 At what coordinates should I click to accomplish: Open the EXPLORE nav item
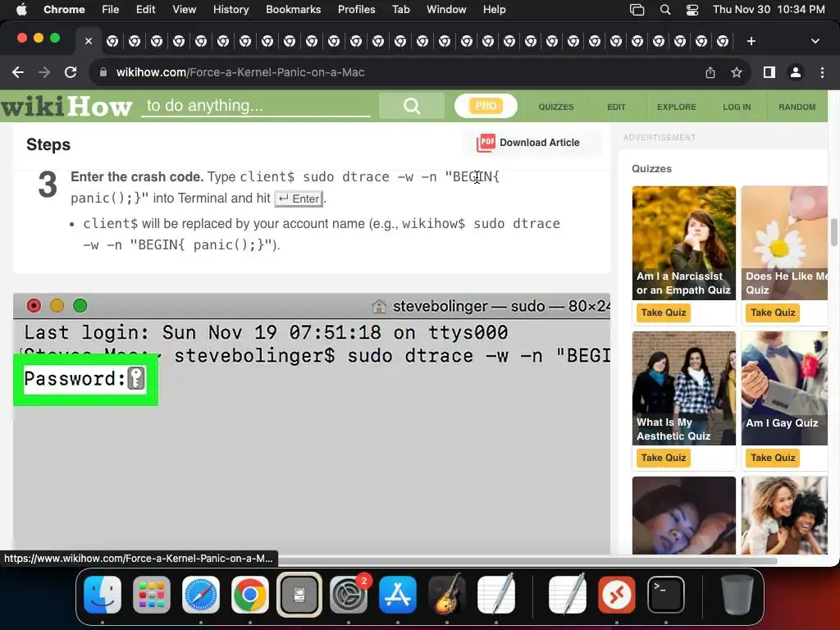pyautogui.click(x=677, y=107)
